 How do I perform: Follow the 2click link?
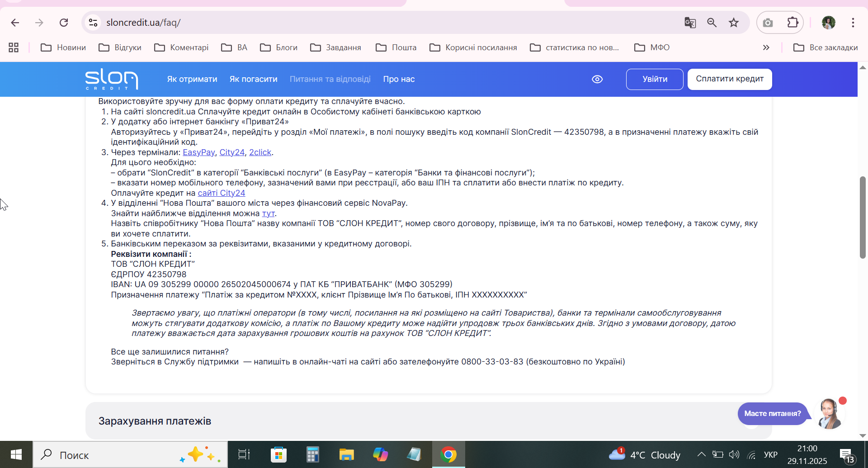260,152
